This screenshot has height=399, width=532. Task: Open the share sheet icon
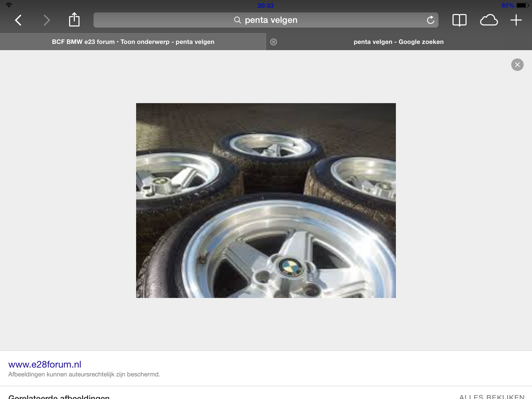74,19
